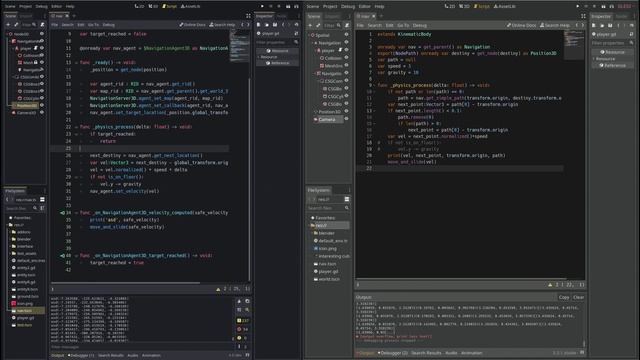Add a node in the left window's Scene dock
The image size is (640, 360).
click(8, 25)
